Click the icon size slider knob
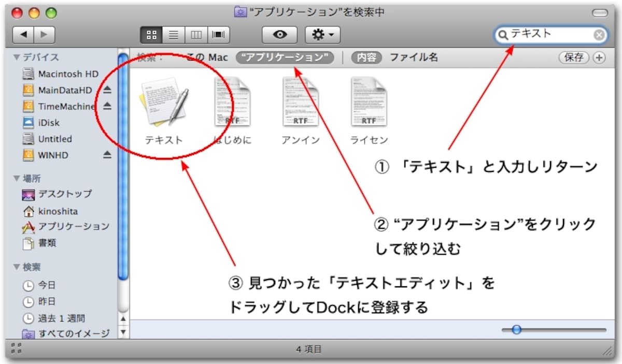Image resolution: width=622 pixels, height=364 pixels. click(516, 330)
